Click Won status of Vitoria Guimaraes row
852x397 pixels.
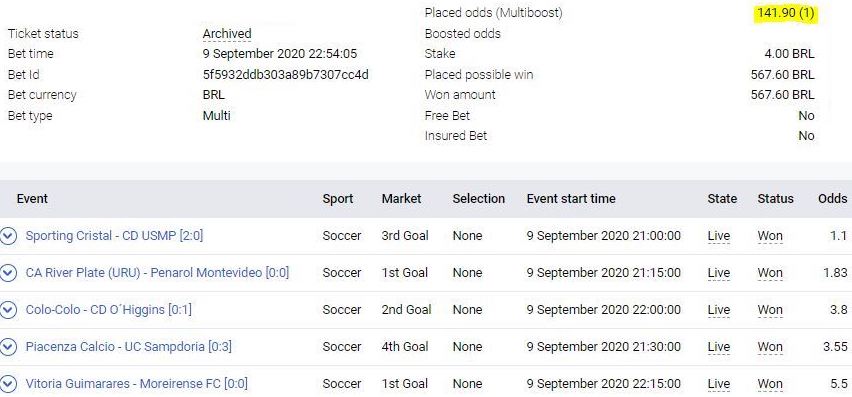(770, 384)
